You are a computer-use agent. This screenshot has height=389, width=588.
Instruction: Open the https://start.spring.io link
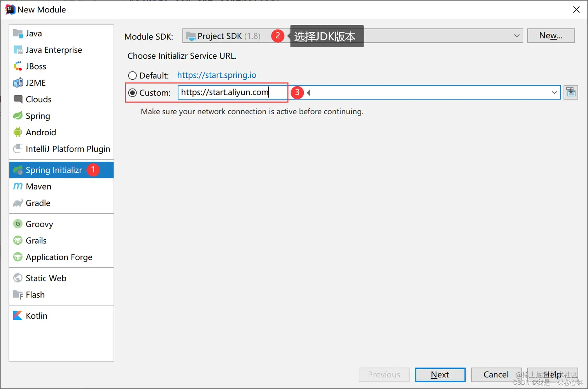click(x=217, y=75)
